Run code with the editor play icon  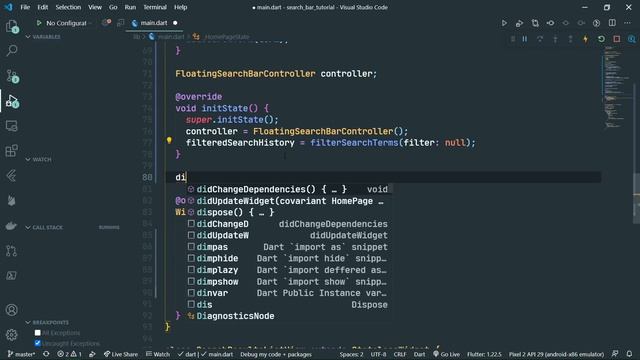pos(504,23)
